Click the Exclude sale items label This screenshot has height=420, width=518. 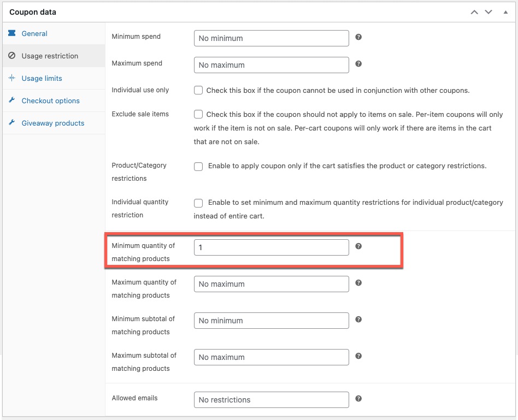140,114
